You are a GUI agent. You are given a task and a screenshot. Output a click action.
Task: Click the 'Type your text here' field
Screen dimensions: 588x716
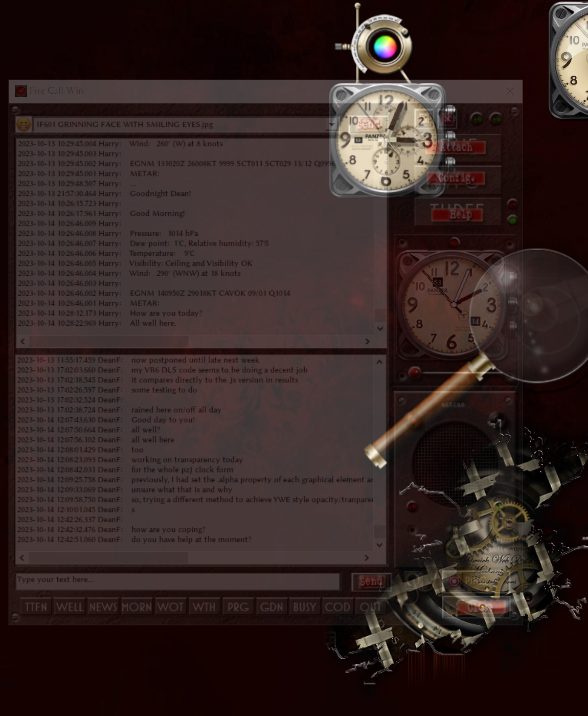(177, 580)
